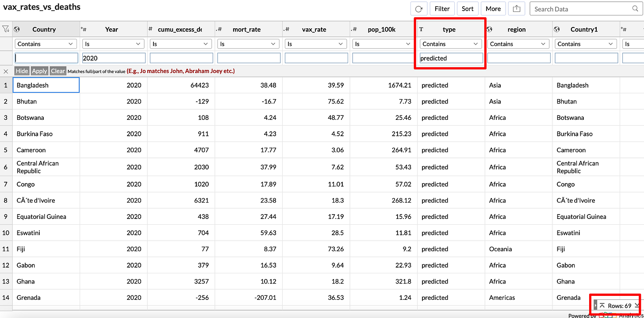The image size is (644, 318).
Task: Click the type filter field containing predicted
Action: point(451,58)
